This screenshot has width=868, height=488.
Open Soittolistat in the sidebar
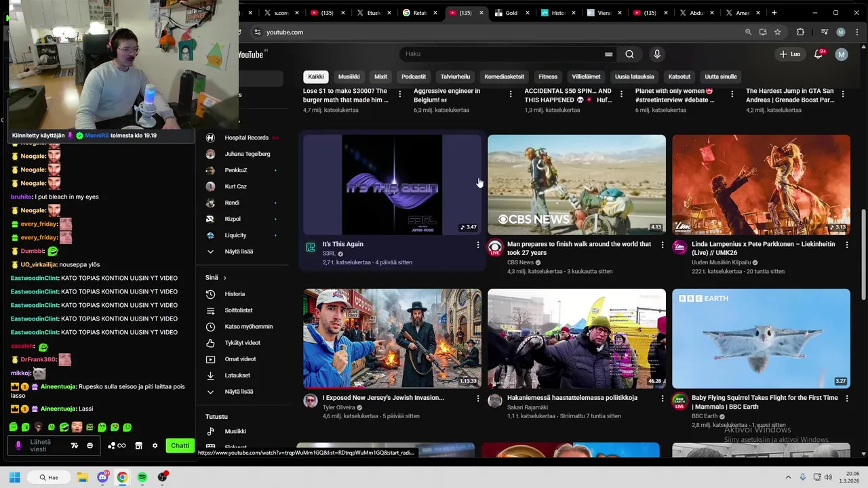[x=239, y=310]
